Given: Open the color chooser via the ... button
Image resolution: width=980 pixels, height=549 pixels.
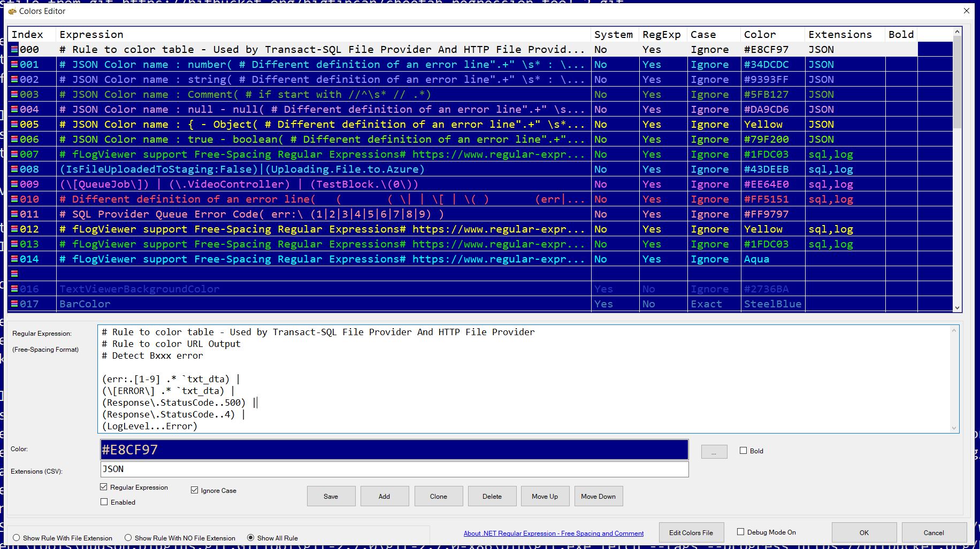Looking at the screenshot, I should pos(714,451).
